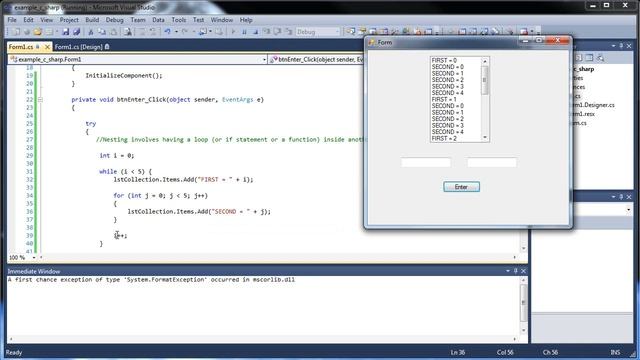
Task: Close the Immediate Window panel
Action: 523,271
